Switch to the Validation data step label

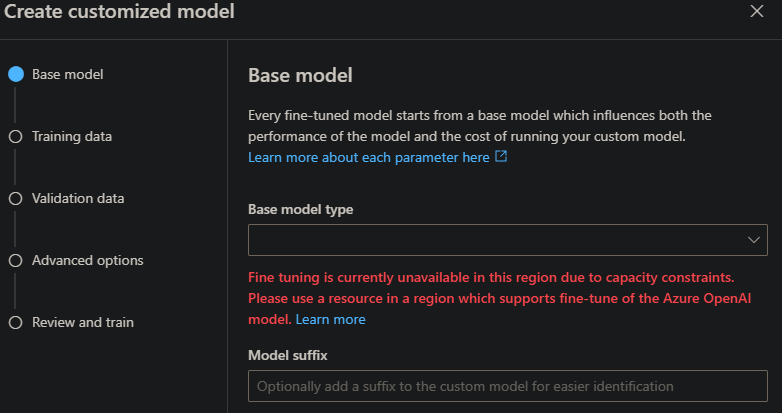click(78, 198)
